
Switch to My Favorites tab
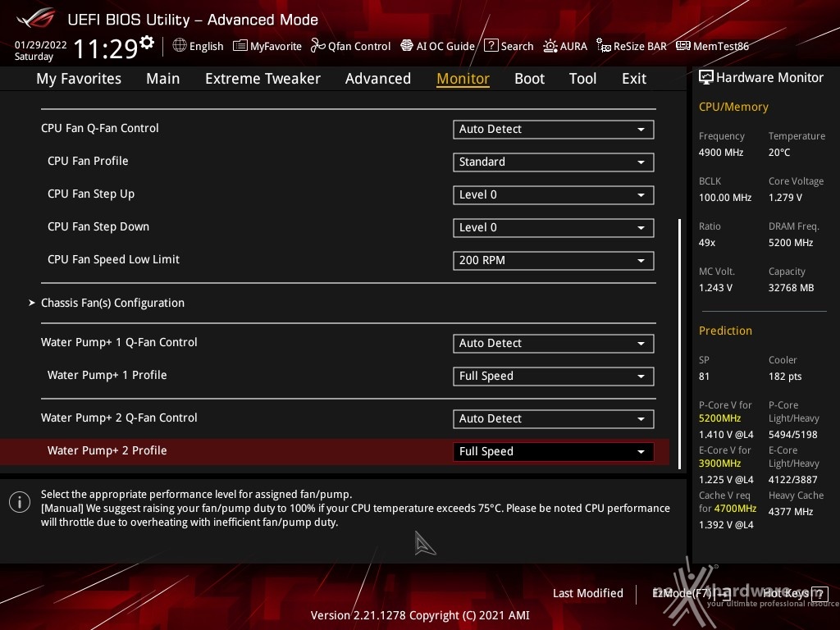click(x=79, y=79)
